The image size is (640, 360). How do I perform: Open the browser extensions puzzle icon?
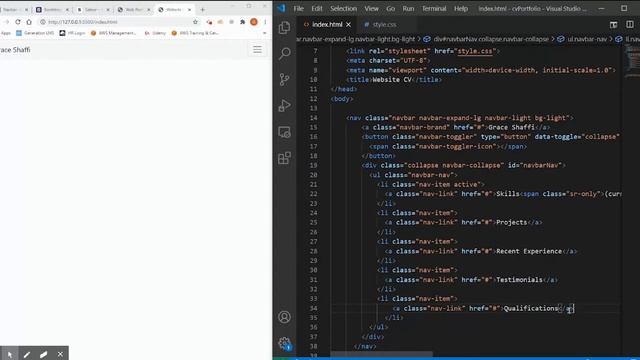point(242,22)
